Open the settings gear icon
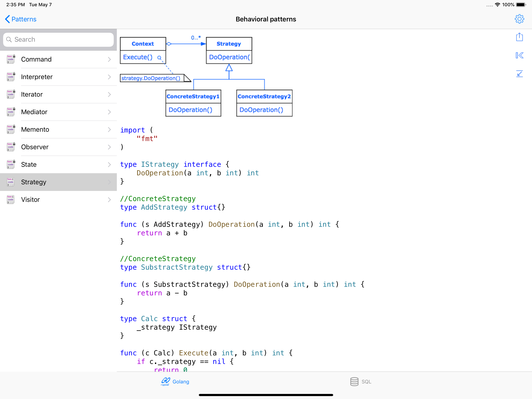 [519, 19]
